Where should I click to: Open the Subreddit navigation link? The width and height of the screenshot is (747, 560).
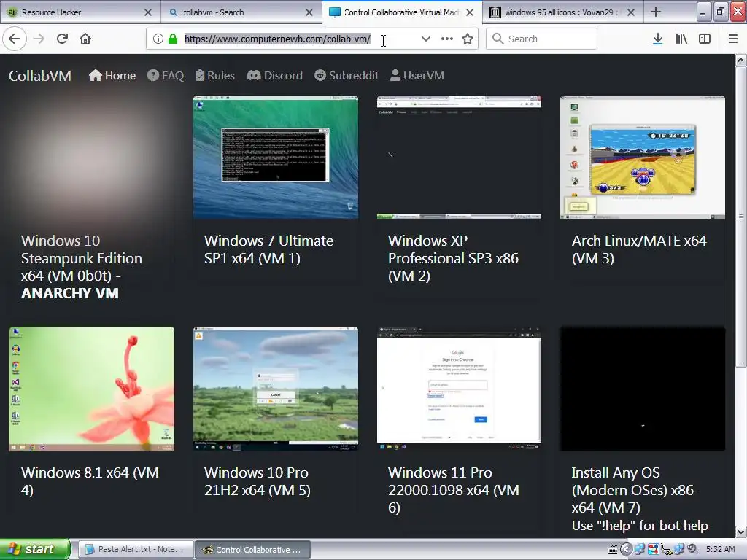[347, 75]
